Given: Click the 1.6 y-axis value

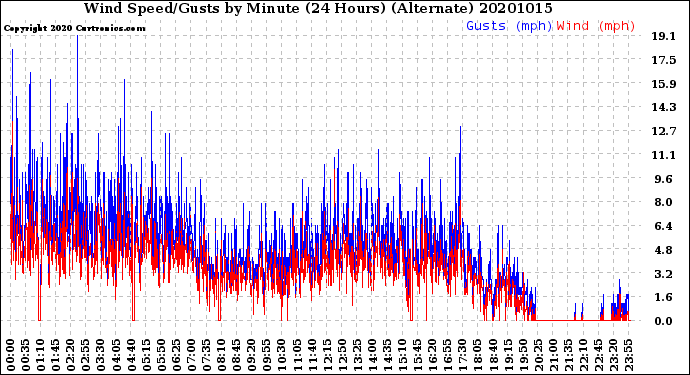Looking at the screenshot, I should (664, 297).
